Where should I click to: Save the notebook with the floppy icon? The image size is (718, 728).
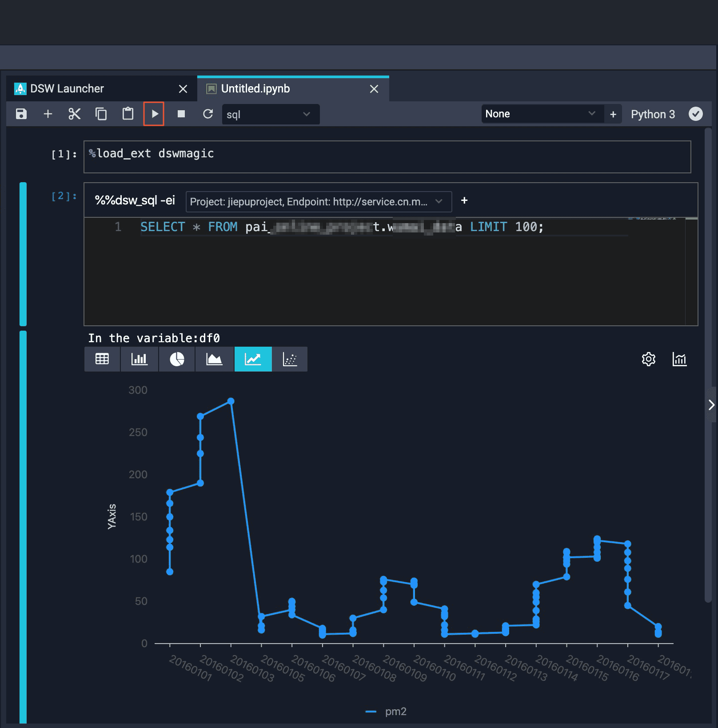(x=21, y=114)
